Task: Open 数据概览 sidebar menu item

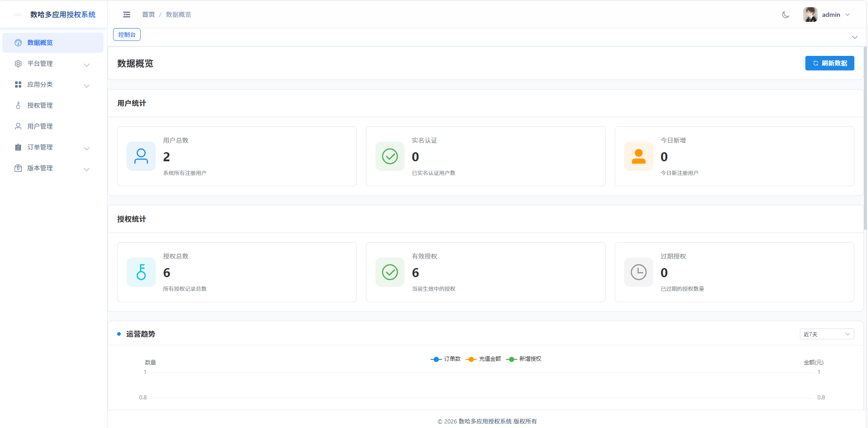Action: coord(53,43)
